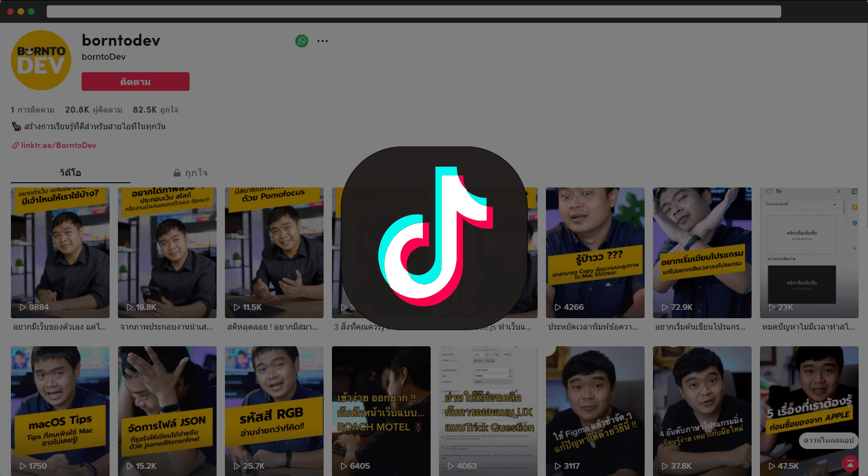The width and height of the screenshot is (868, 476).
Task: Click play icon on 37.8K-view video
Action: 665,466
